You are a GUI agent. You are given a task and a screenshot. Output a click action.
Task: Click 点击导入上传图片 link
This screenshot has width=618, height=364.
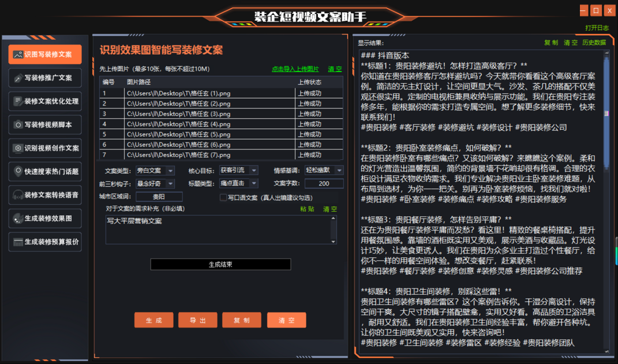[295, 69]
